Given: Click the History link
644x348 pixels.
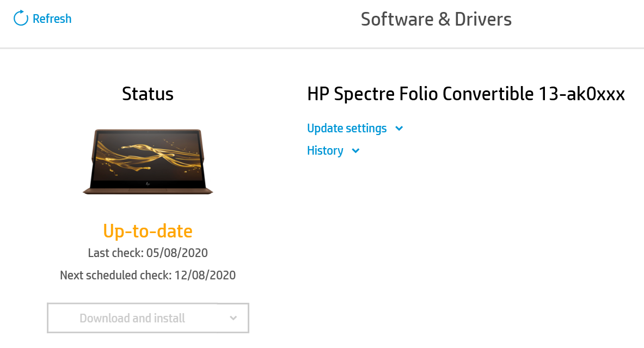Looking at the screenshot, I should click(325, 150).
